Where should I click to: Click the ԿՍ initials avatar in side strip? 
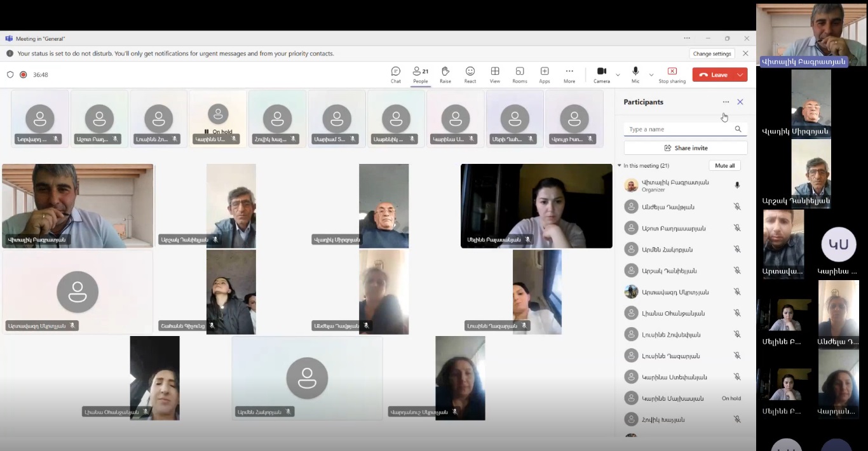tap(839, 245)
